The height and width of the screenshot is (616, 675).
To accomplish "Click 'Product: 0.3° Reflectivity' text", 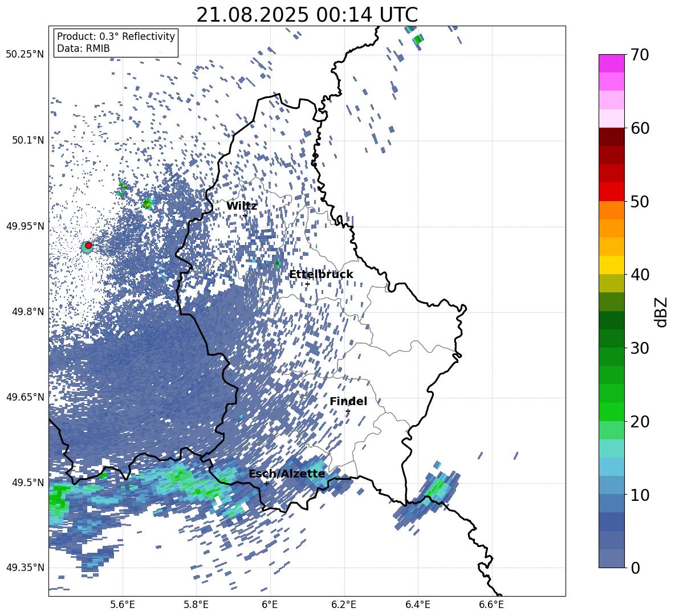I will click(116, 36).
